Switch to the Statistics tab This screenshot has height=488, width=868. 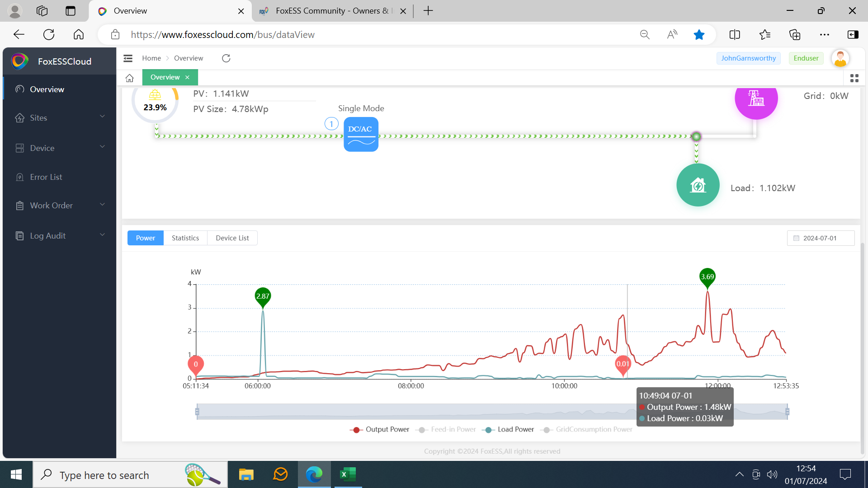(x=185, y=238)
